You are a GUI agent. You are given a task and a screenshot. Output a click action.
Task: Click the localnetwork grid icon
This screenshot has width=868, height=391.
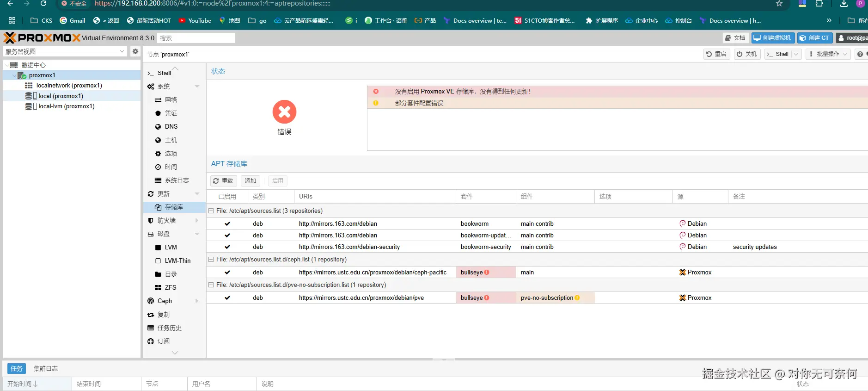[x=29, y=86]
